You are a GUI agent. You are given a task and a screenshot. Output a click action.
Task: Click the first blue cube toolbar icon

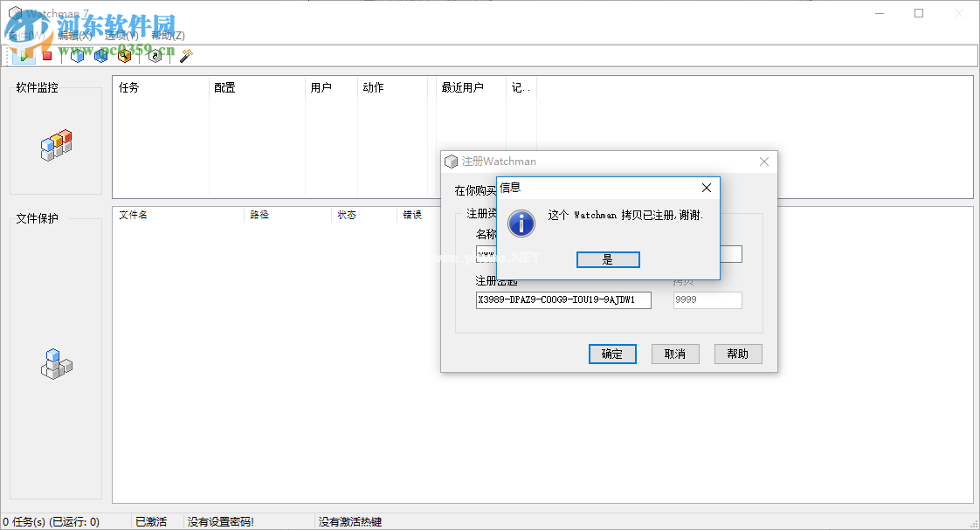(77, 55)
